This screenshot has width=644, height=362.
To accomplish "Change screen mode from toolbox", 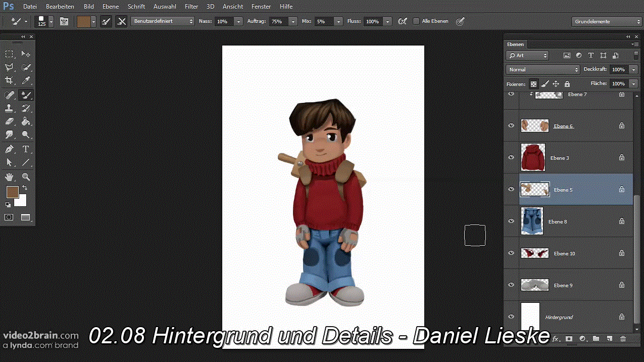I will [x=26, y=217].
